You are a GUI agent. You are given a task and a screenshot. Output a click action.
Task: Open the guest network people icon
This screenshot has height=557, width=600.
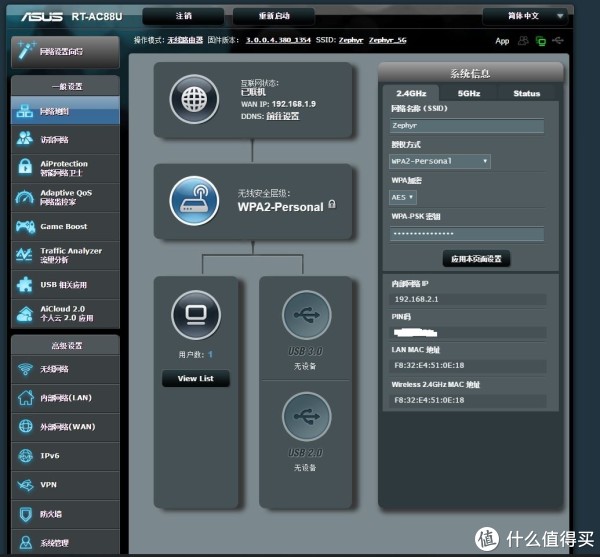(x=25, y=138)
